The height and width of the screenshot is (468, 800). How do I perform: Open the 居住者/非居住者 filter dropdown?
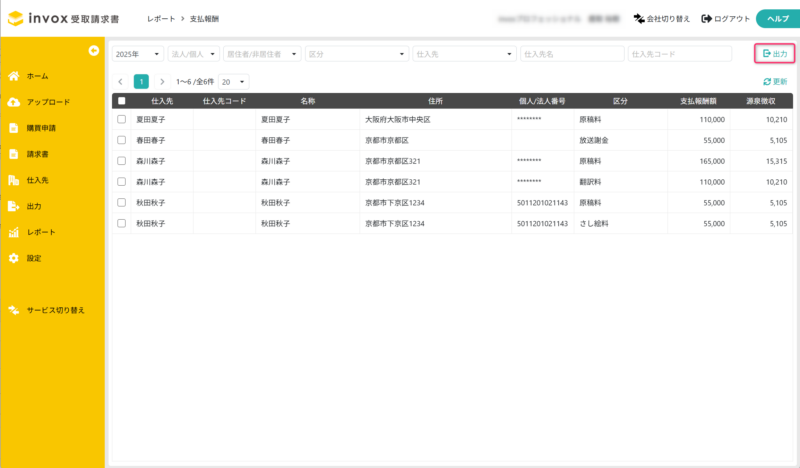pyautogui.click(x=262, y=54)
